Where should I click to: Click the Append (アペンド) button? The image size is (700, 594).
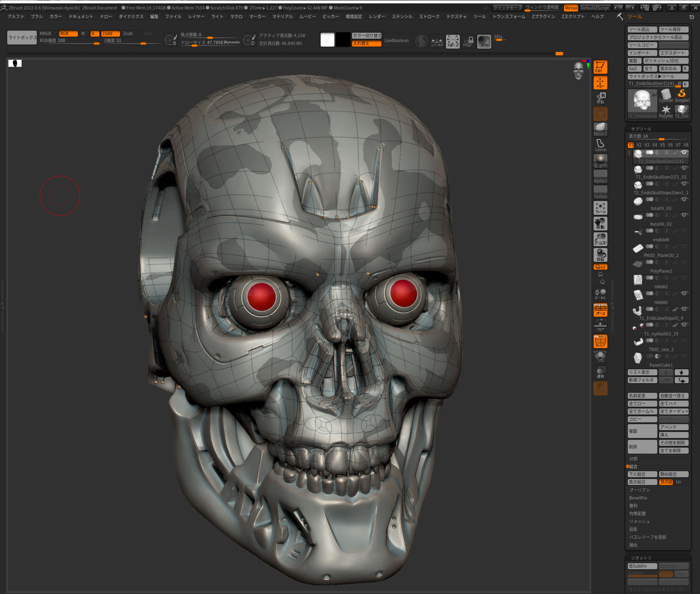[x=674, y=427]
